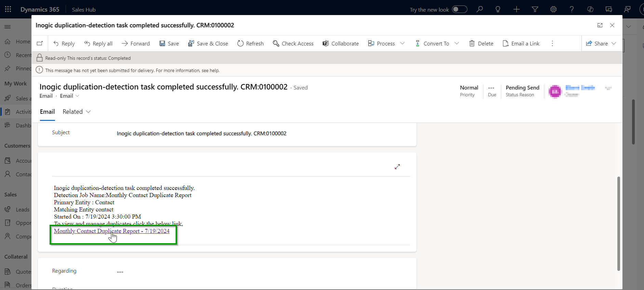Toggle the Try the new look switch
The height and width of the screenshot is (290, 644).
tap(460, 9)
